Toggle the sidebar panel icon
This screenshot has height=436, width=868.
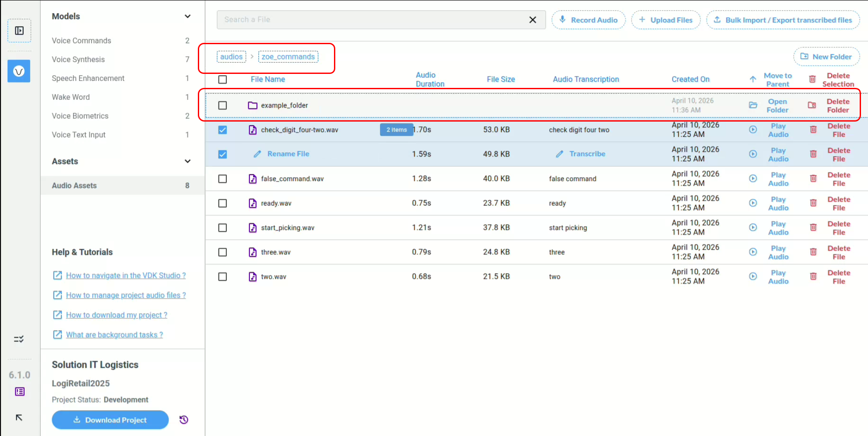pos(19,31)
